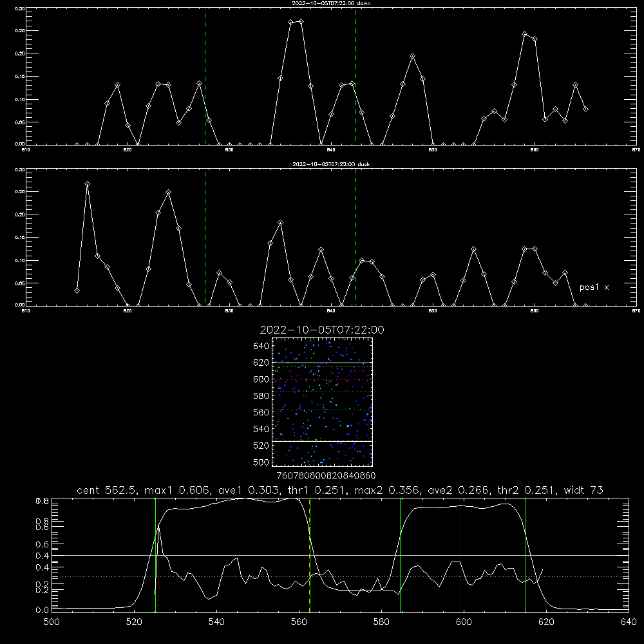Click the 560 tick label on bottom profile x-axis
644x644 pixels.
point(299,622)
